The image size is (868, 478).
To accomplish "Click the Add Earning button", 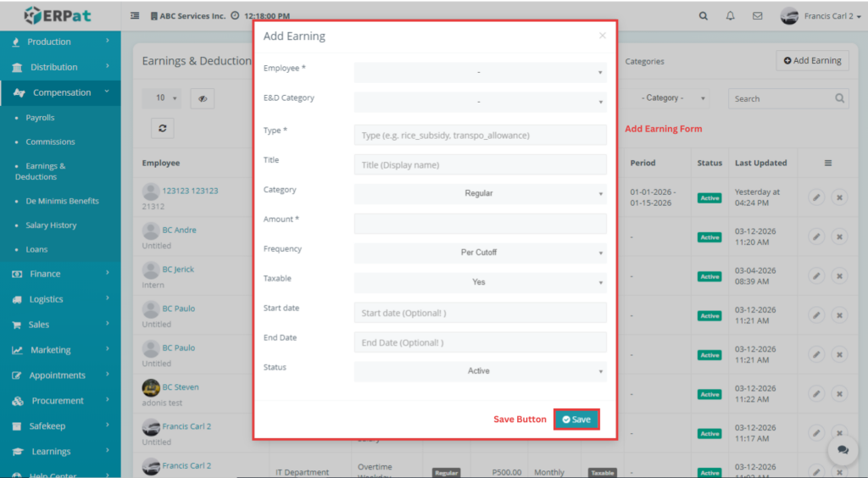I will [812, 61].
